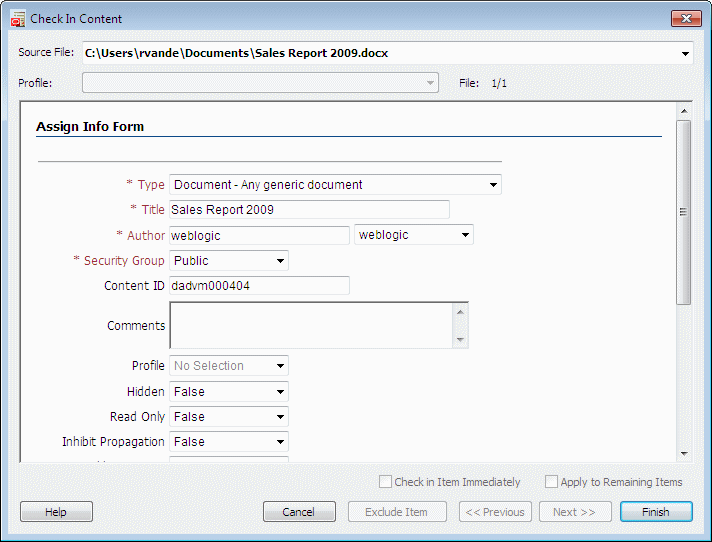Click into the Title text field

(309, 210)
